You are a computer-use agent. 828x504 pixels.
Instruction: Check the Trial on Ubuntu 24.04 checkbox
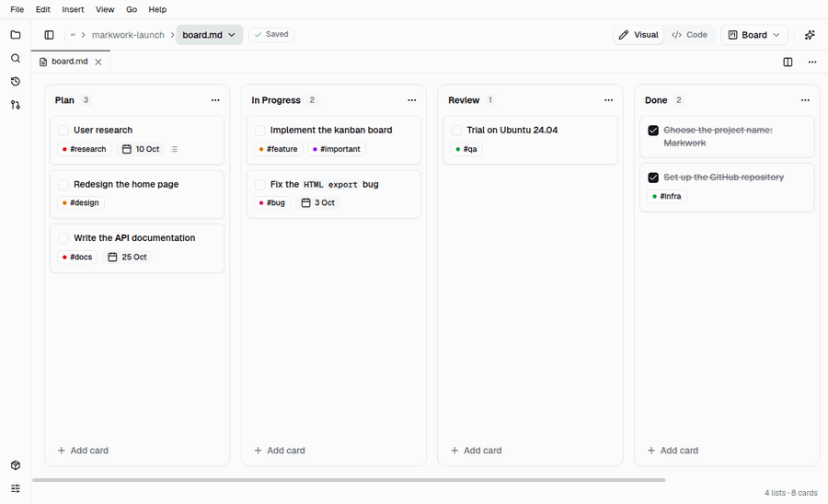point(456,131)
